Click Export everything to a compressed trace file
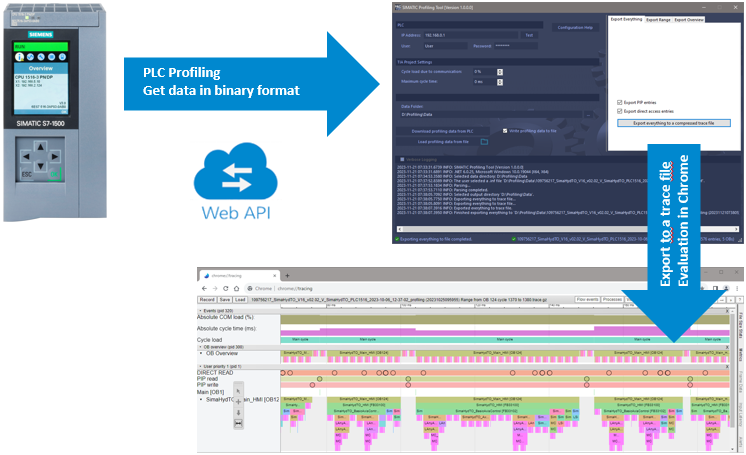The width and height of the screenshot is (746, 455). 674,123
